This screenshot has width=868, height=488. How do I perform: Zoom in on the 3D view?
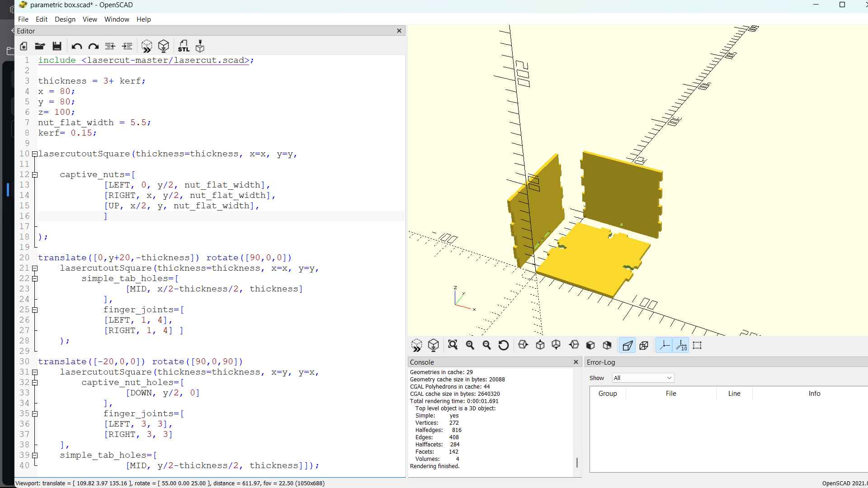(x=470, y=345)
